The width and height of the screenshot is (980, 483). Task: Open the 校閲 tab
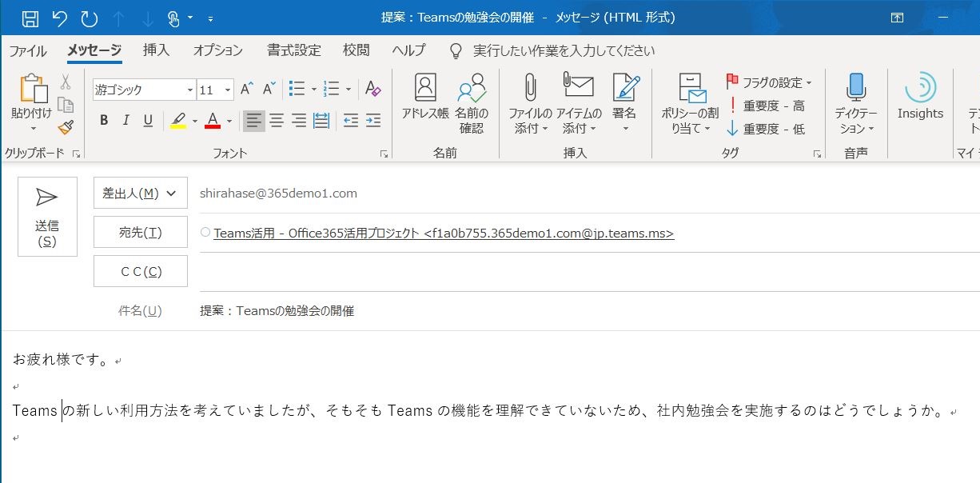click(x=357, y=50)
